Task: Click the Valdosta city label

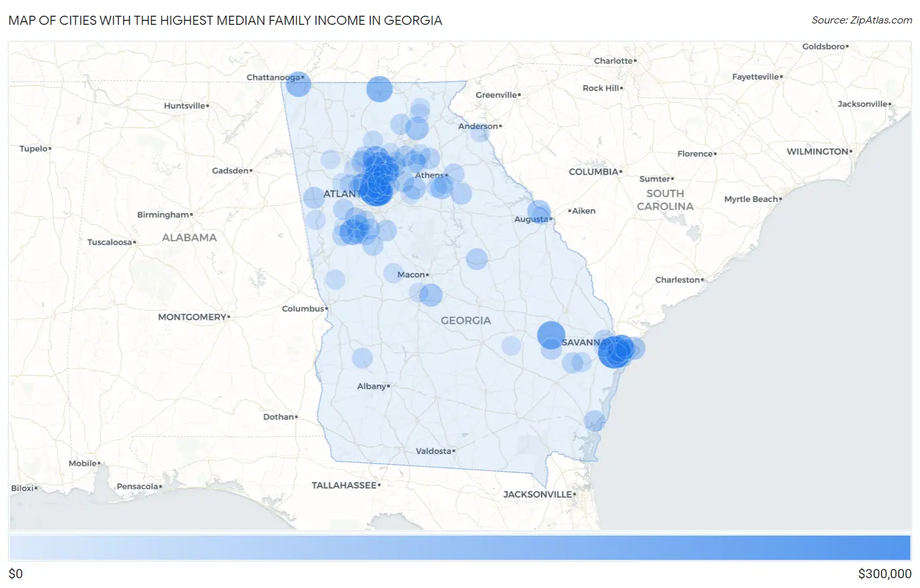Action: (436, 451)
